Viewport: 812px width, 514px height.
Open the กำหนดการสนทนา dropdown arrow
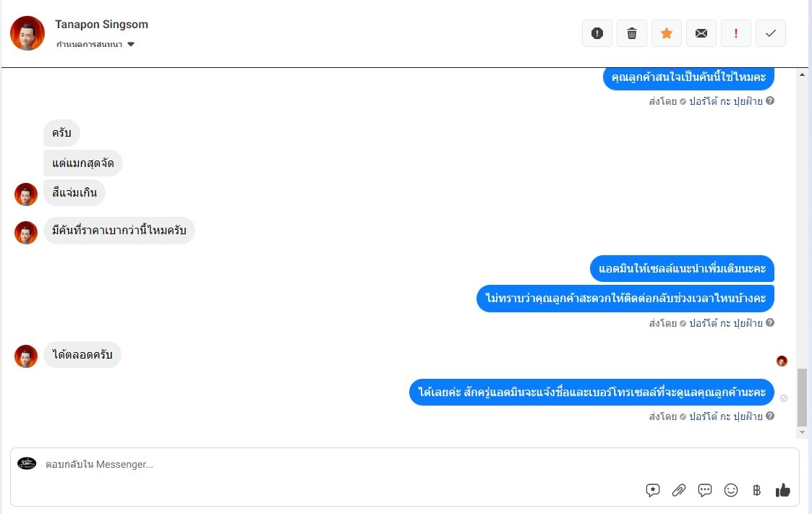pos(131,45)
